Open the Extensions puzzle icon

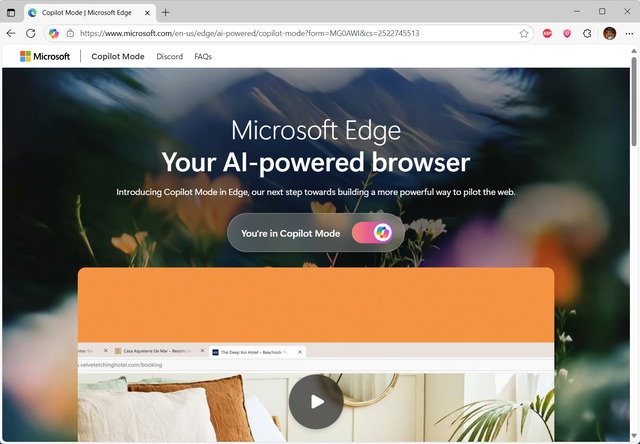(587, 33)
